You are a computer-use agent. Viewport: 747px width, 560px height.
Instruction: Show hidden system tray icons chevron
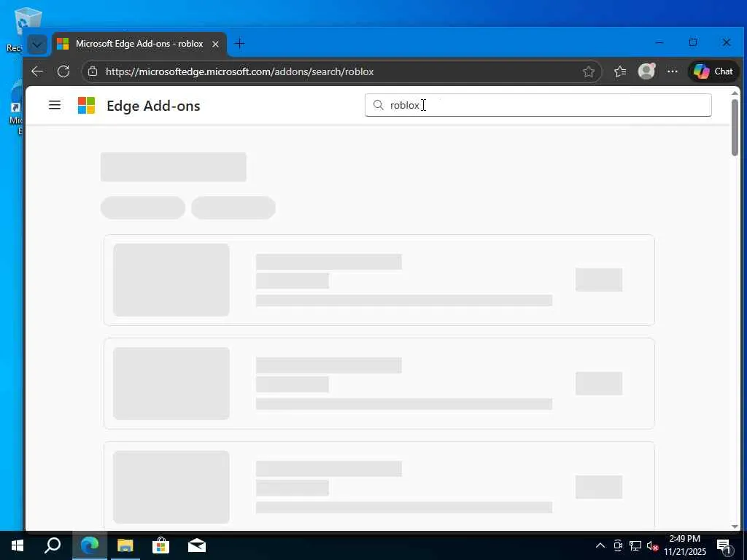[x=600, y=545]
